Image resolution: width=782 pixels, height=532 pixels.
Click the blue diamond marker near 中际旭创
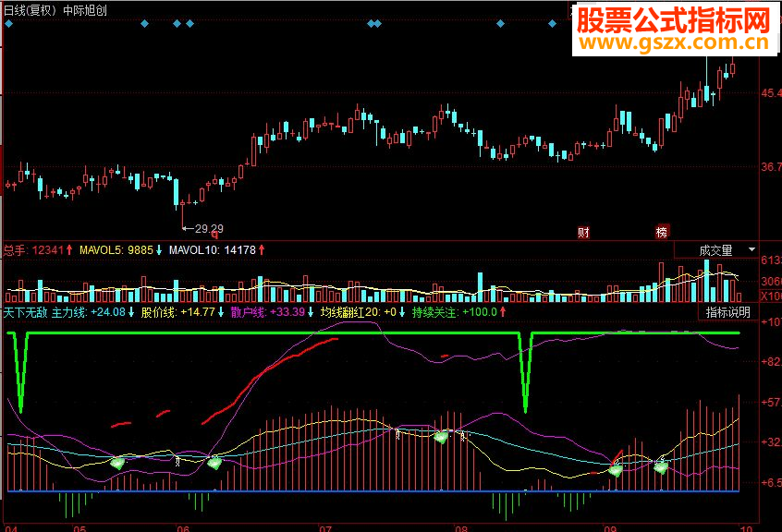pos(144,23)
